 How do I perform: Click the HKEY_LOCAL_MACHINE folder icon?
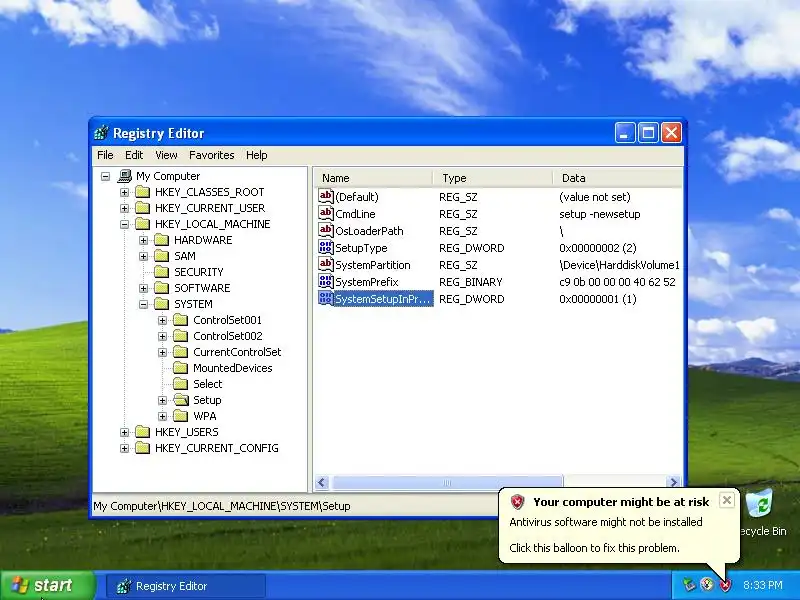coord(143,224)
